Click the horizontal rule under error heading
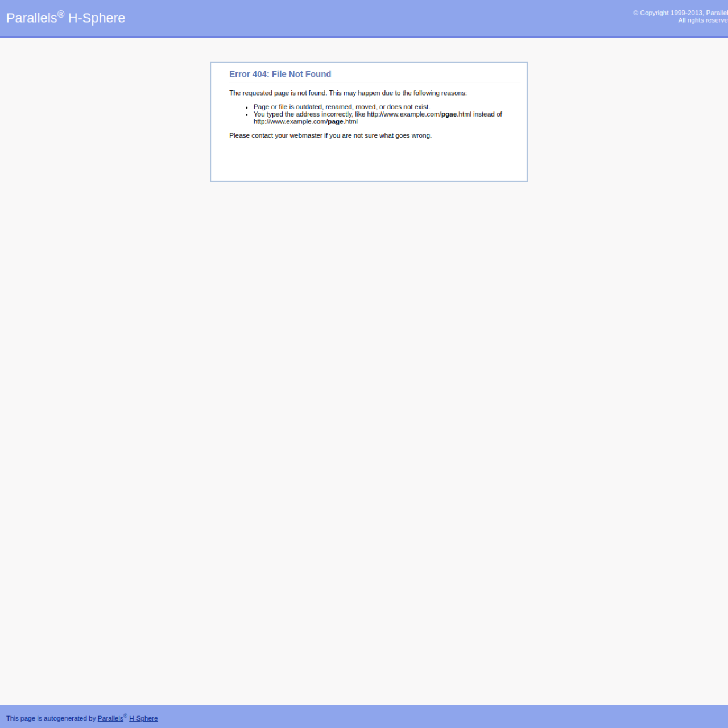This screenshot has width=728, height=728. click(375, 82)
